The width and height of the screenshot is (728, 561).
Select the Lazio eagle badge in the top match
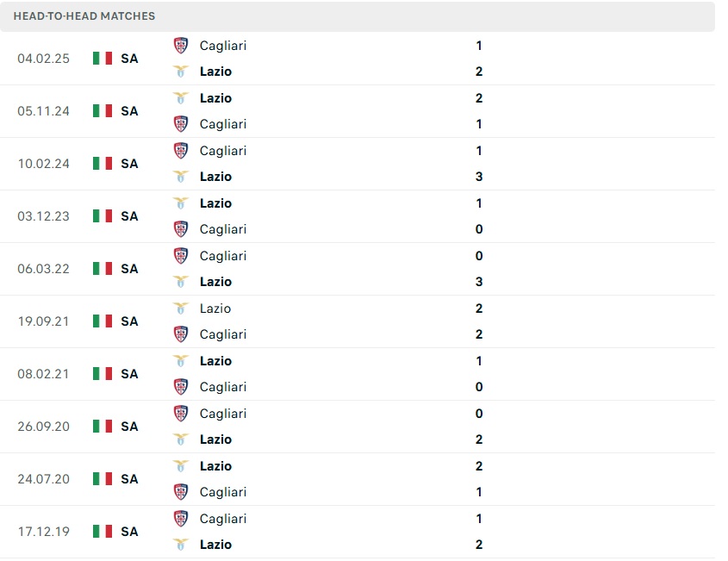point(182,72)
